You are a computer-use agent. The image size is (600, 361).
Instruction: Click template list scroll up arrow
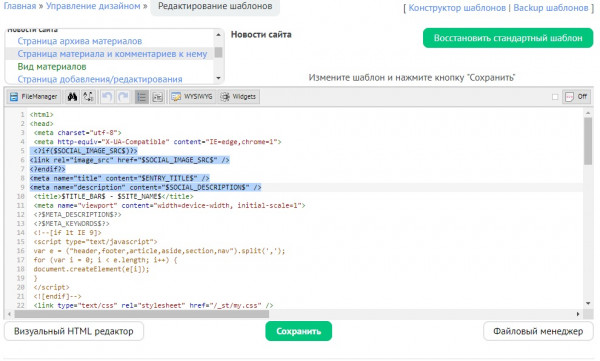click(x=218, y=35)
